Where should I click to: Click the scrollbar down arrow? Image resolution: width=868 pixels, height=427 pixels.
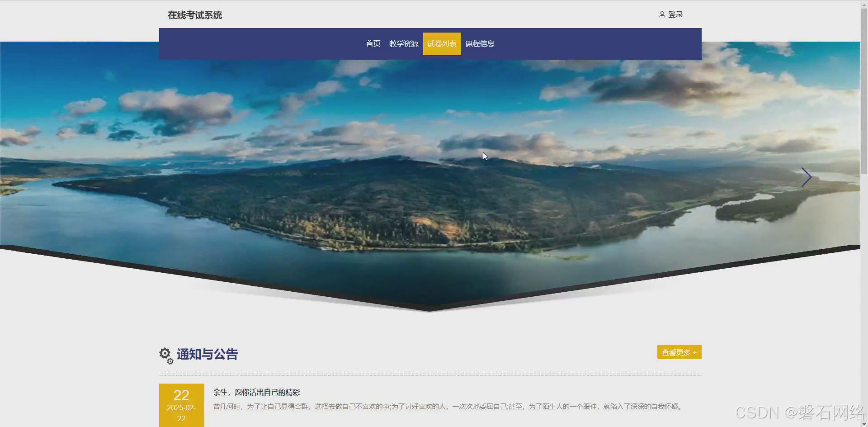[864, 423]
